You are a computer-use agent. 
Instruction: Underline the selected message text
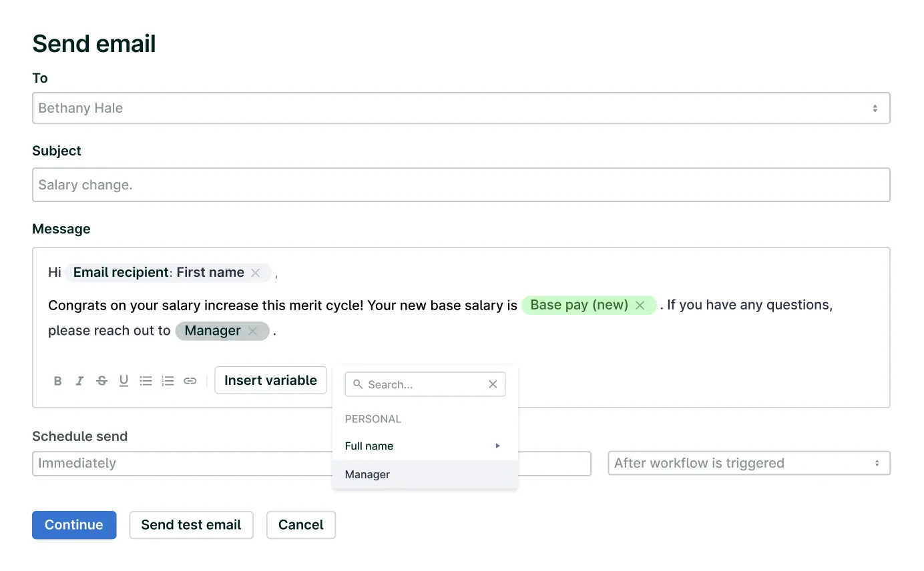[x=124, y=381]
